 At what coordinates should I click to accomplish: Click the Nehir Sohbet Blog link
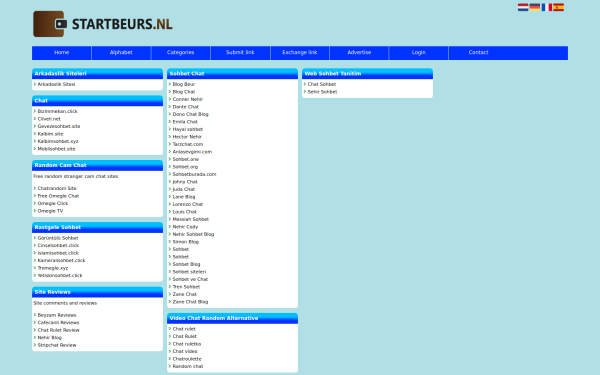pyautogui.click(x=193, y=234)
